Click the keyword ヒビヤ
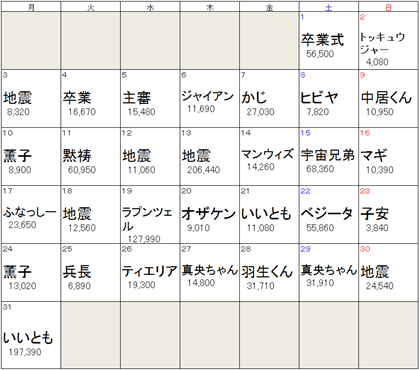This screenshot has width=419, height=370. tap(320, 98)
